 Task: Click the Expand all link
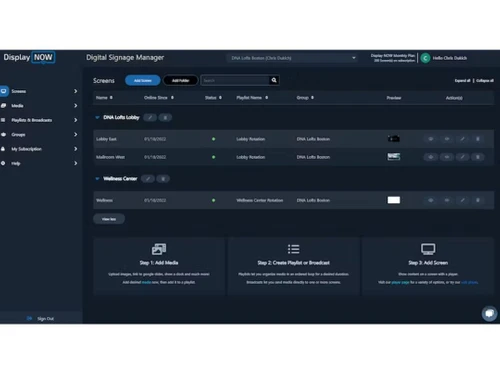tap(462, 81)
